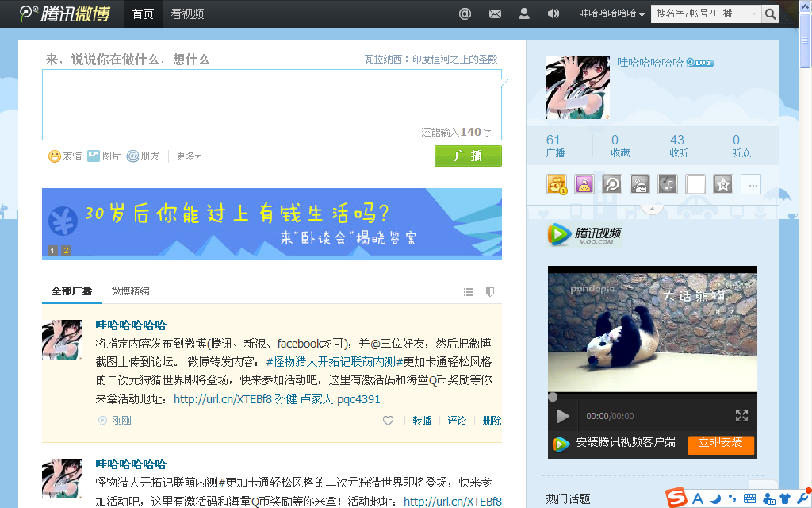Toggle Sogou punctuation mode icon
The image size is (812, 508).
(x=732, y=499)
